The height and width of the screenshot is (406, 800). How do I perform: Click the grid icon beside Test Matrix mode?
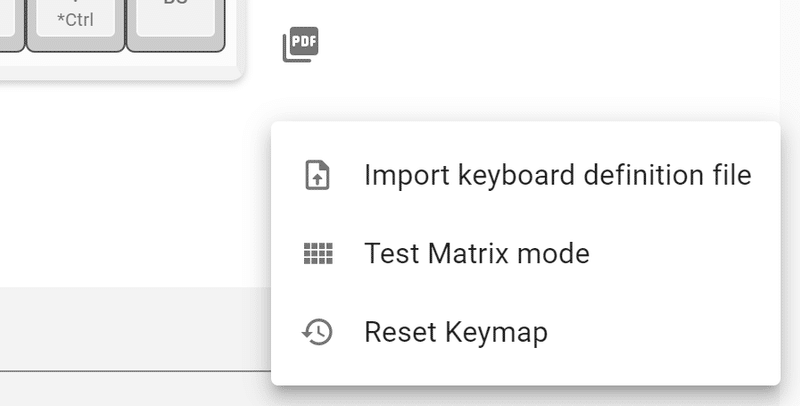pyautogui.click(x=317, y=254)
